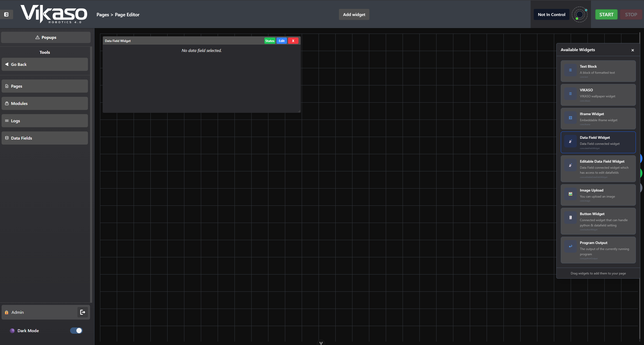Open Logs from the sidebar
Viewport: 644px width, 345px height.
pyautogui.click(x=45, y=121)
